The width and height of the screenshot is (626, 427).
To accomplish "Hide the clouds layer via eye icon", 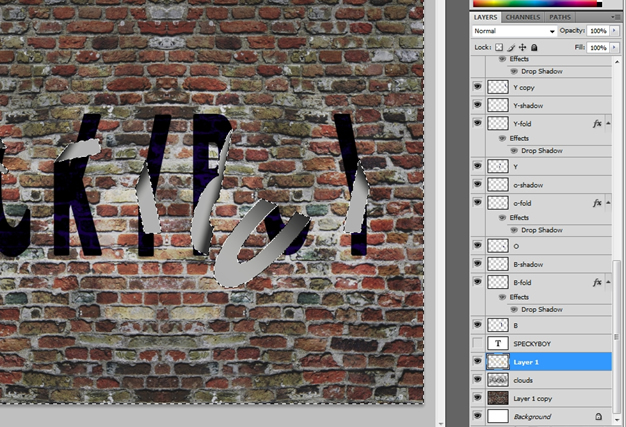I will [477, 380].
